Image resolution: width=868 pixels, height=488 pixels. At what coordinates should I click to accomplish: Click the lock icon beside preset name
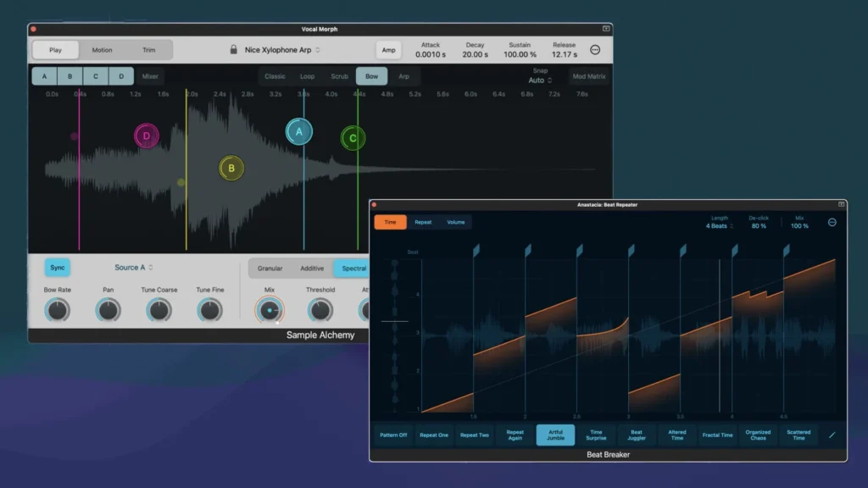(233, 50)
